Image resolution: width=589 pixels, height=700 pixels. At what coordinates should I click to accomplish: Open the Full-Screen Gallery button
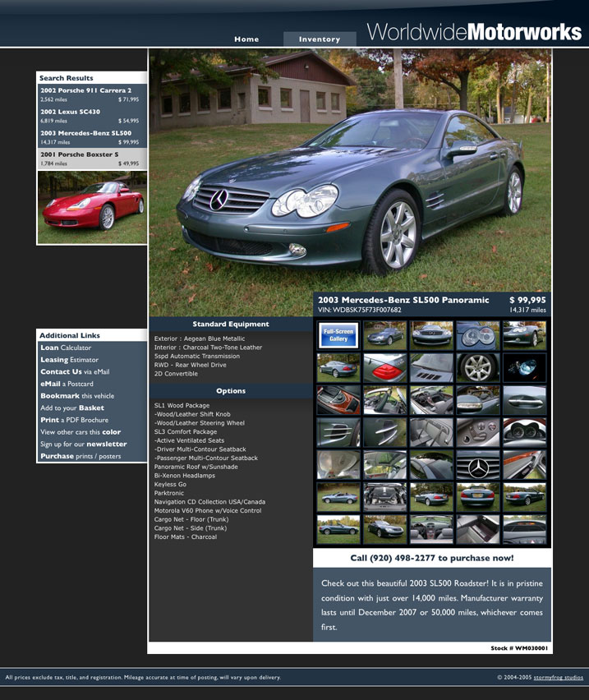point(338,335)
